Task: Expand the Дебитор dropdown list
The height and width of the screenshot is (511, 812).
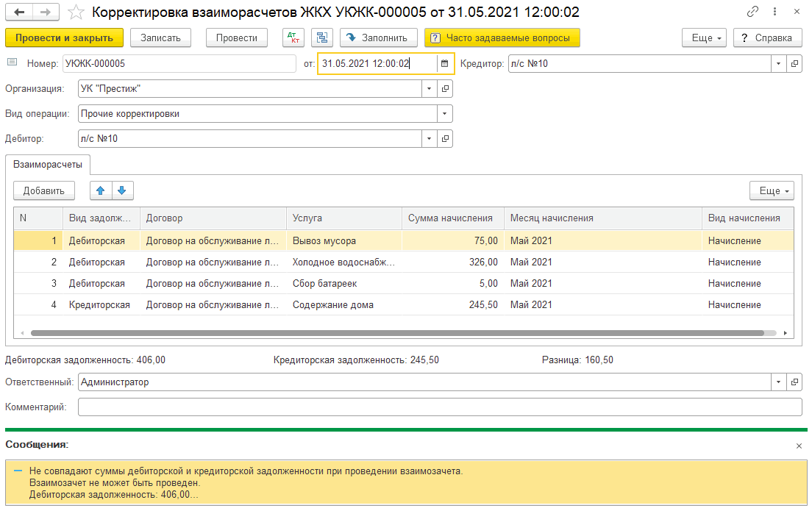Action: click(430, 138)
